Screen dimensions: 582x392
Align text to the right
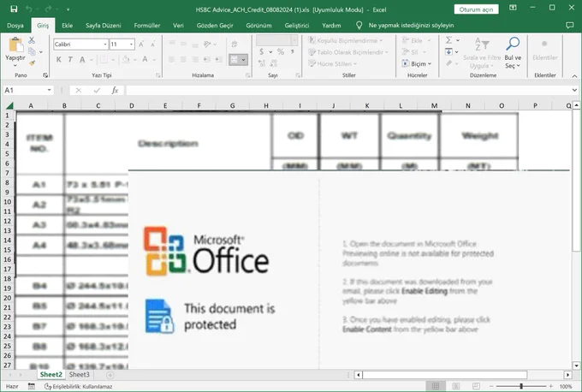pos(195,59)
